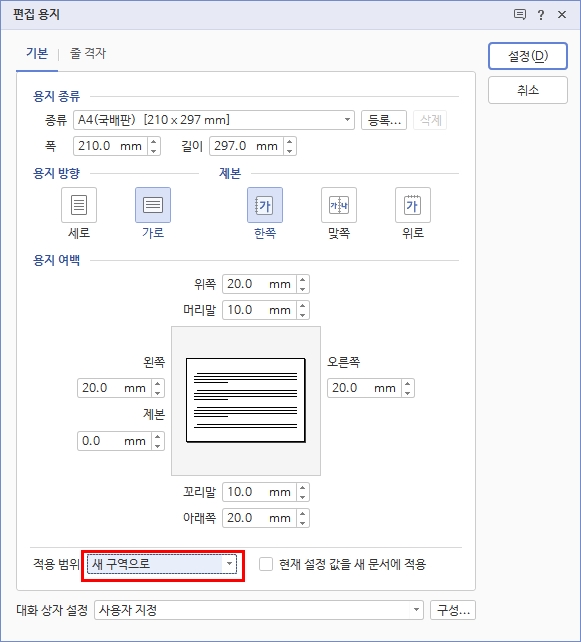Switch to the 줄 격자 tab
This screenshot has width=581, height=642.
(x=88, y=54)
